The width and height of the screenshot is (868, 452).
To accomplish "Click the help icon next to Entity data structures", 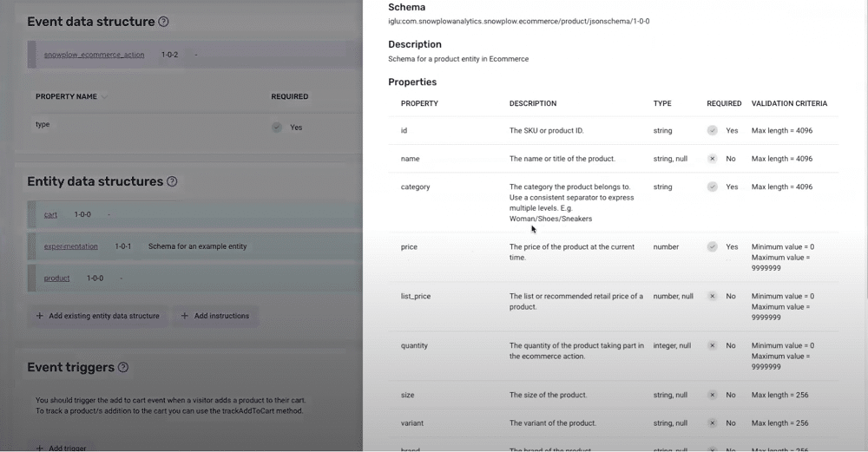I will click(172, 181).
